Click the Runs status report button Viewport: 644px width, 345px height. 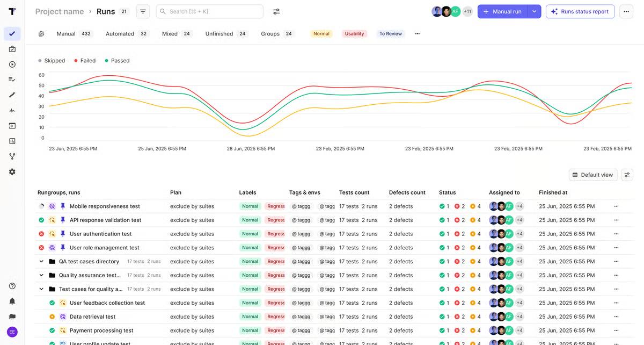(x=580, y=11)
